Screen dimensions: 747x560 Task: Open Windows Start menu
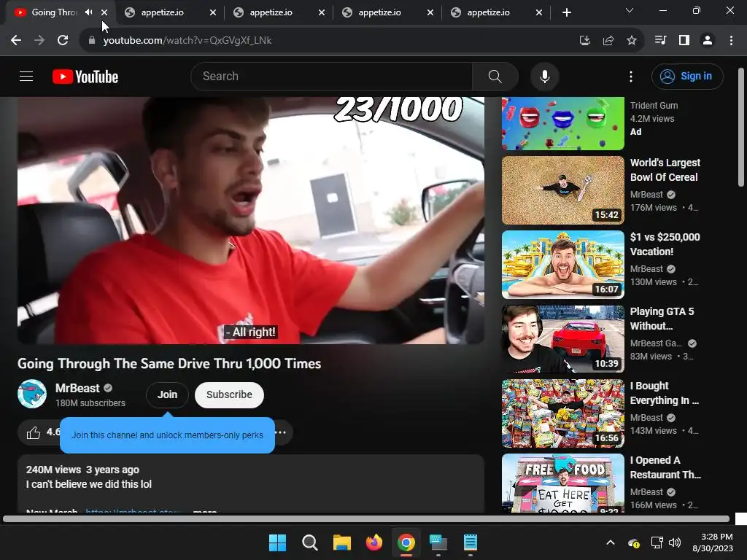tap(277, 542)
